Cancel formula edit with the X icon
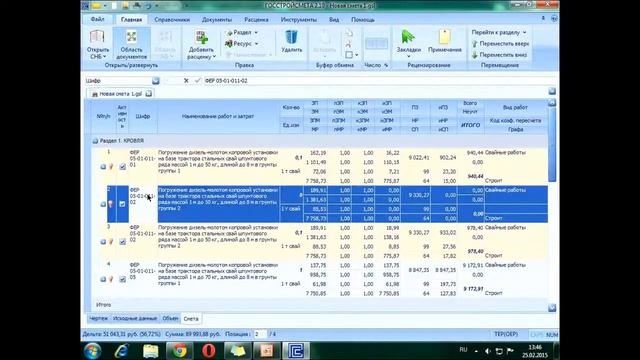Screen dimensions: 640x360 (186, 81)
